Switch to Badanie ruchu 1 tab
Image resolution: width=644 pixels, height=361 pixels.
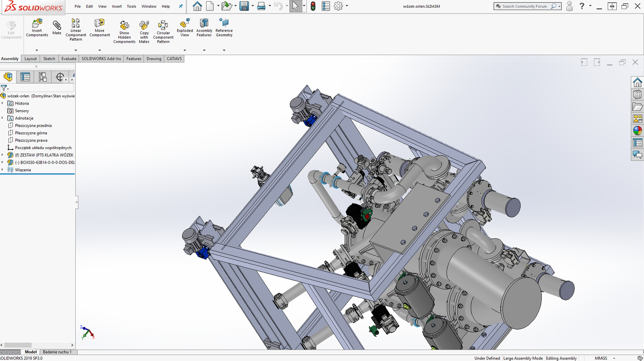[x=57, y=352]
